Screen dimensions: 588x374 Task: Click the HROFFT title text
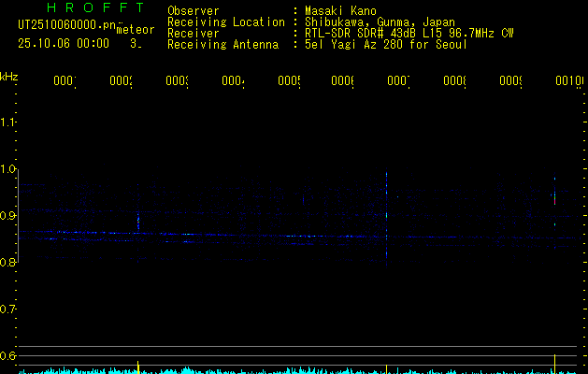[x=95, y=7]
